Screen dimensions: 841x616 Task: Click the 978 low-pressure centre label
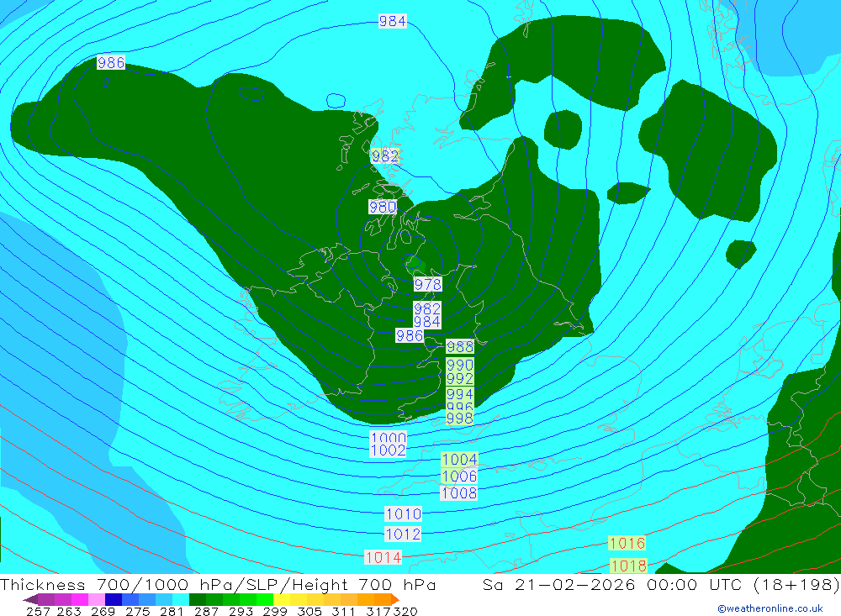[x=427, y=284]
